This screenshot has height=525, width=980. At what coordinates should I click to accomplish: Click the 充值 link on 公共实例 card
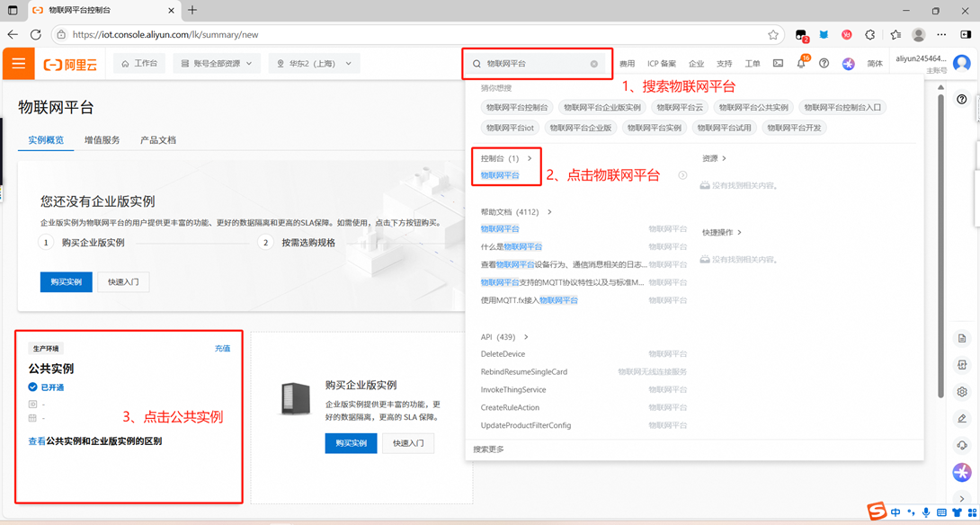pos(222,348)
